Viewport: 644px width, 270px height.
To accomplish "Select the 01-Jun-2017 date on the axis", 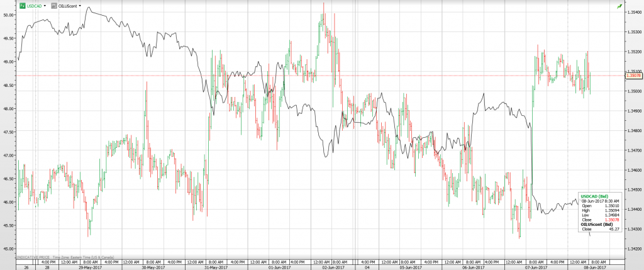I will 278,266.
